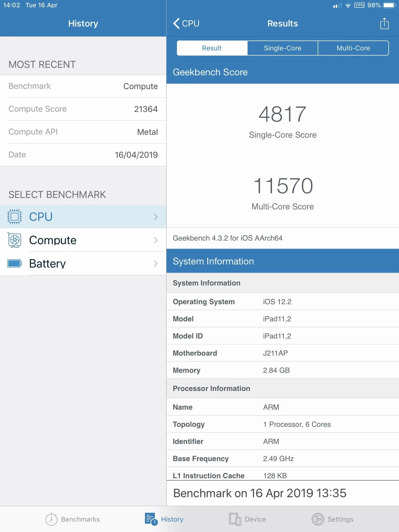Tap the VPN status indicator
The image size is (399, 532).
pos(360,5)
